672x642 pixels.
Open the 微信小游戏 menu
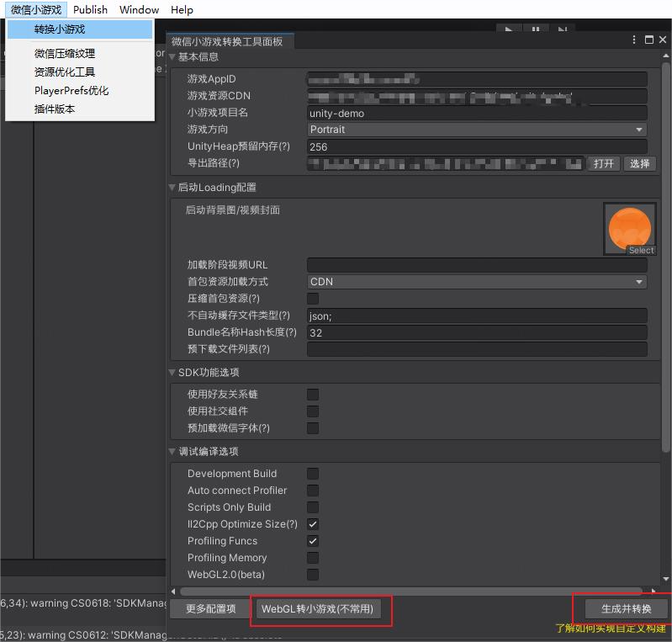point(36,9)
